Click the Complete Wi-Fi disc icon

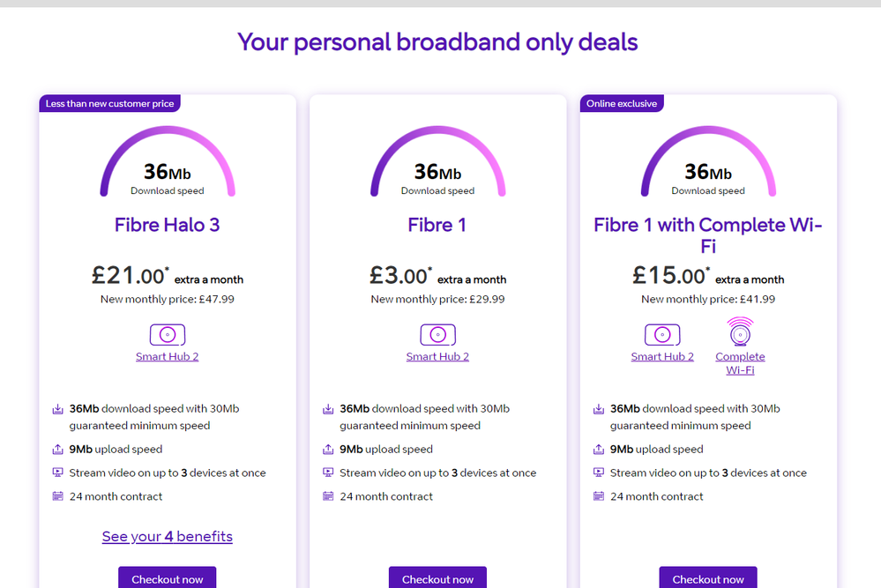pos(740,332)
